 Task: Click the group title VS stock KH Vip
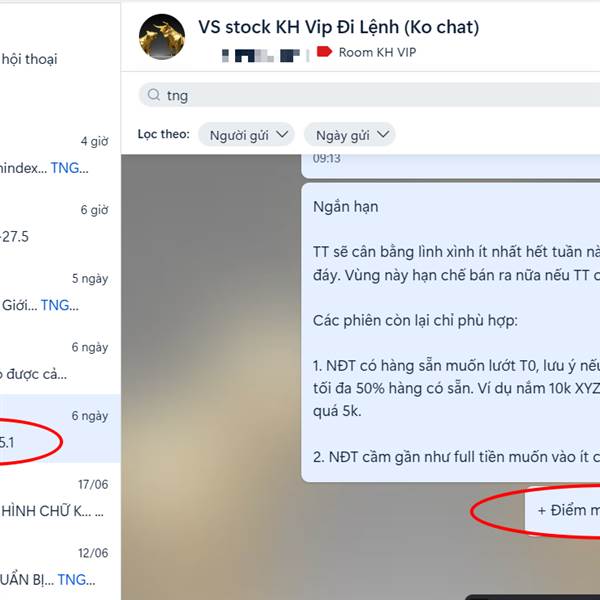tap(339, 27)
